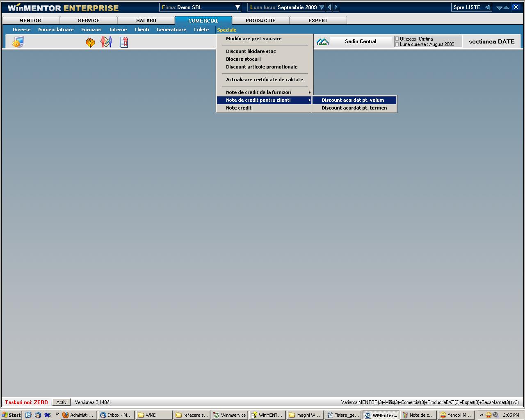Switch to WinMENT... help taskbar window
The width and height of the screenshot is (525, 420).
click(267, 415)
